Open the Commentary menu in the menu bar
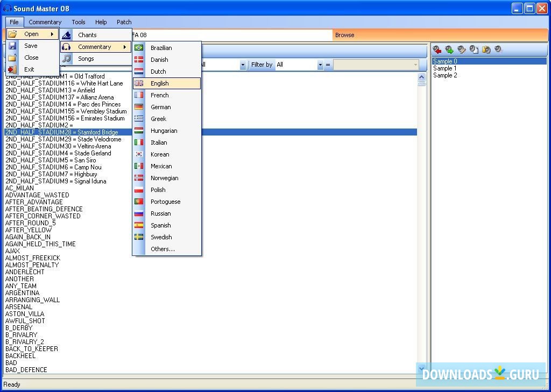This screenshot has width=551, height=392. pos(45,22)
